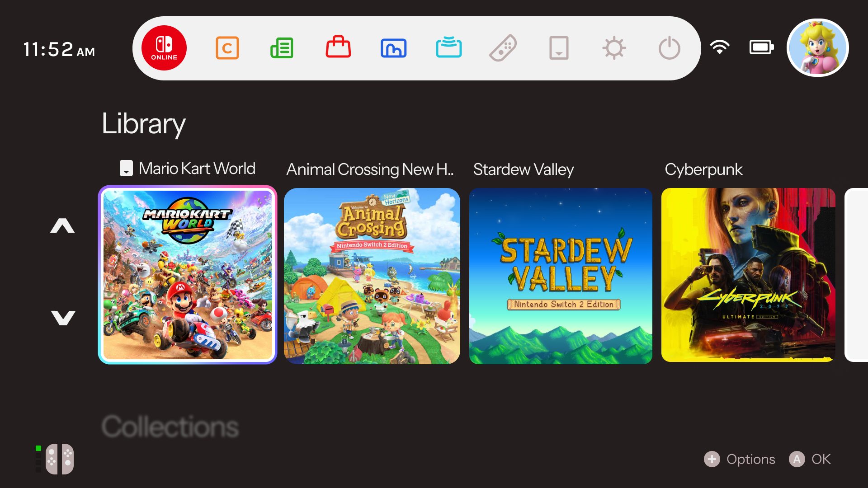
Task: Click the OK button
Action: point(810,459)
